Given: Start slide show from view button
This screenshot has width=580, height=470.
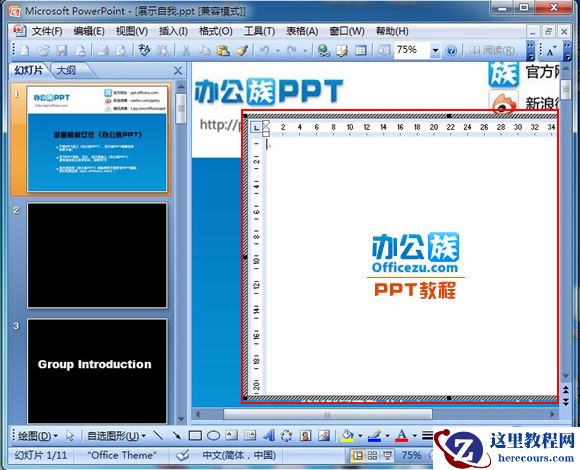Looking at the screenshot, I should 387,456.
